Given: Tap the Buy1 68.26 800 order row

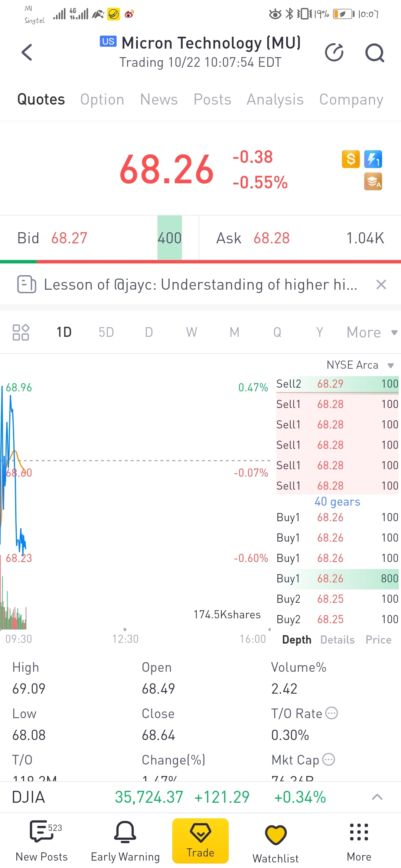Looking at the screenshot, I should pyautogui.click(x=338, y=579).
